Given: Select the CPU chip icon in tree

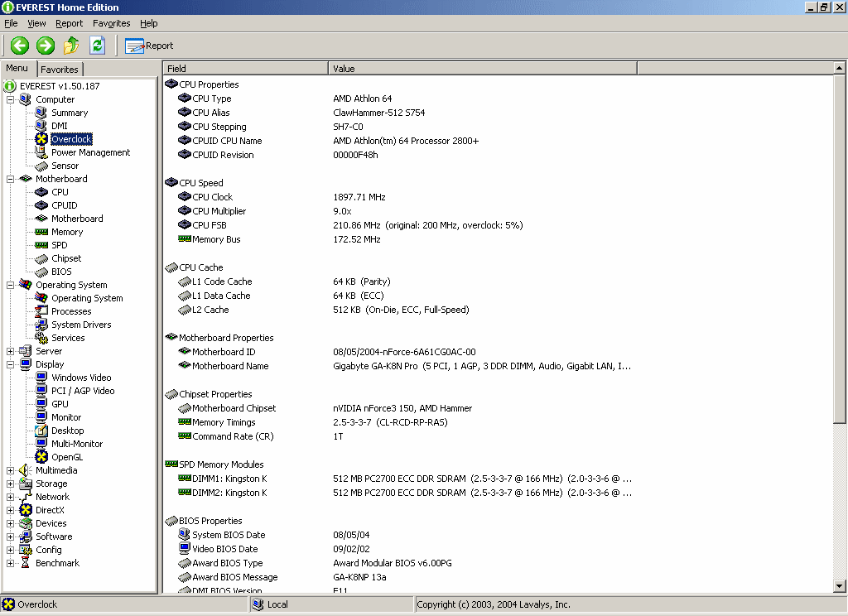Looking at the screenshot, I should pyautogui.click(x=41, y=192).
